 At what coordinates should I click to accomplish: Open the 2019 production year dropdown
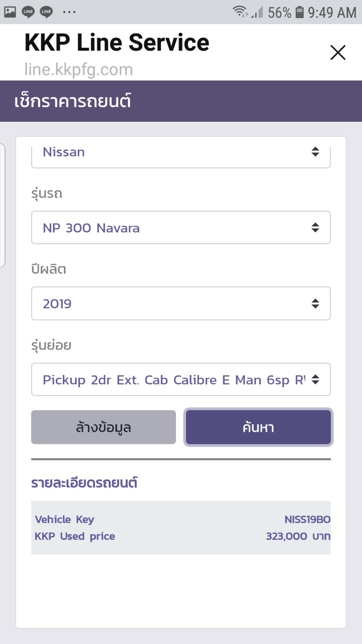pyautogui.click(x=180, y=303)
